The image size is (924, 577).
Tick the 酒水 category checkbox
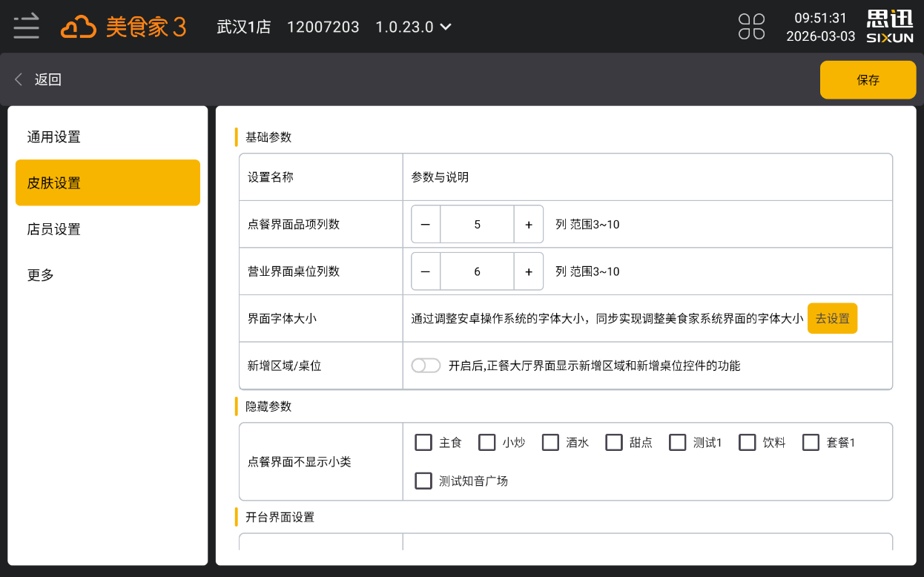point(550,443)
